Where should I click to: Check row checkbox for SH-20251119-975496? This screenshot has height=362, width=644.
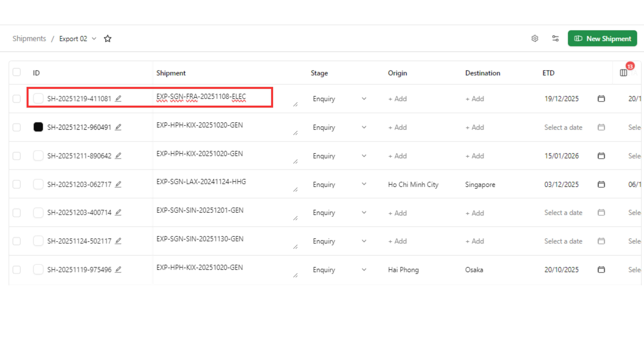(16, 270)
